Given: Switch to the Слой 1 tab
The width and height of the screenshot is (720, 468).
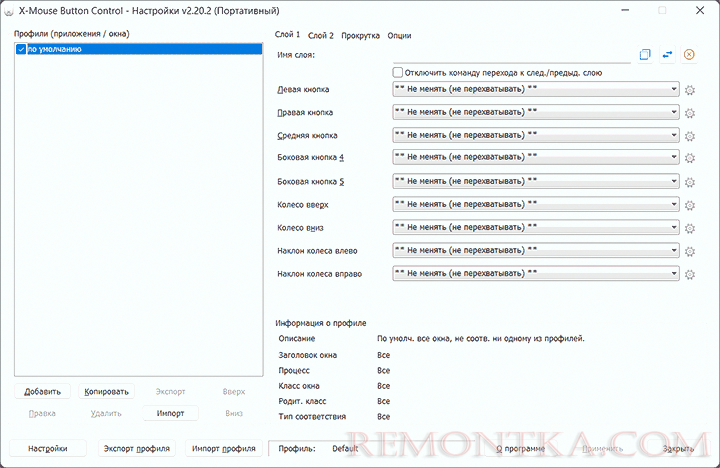Looking at the screenshot, I should (x=287, y=35).
